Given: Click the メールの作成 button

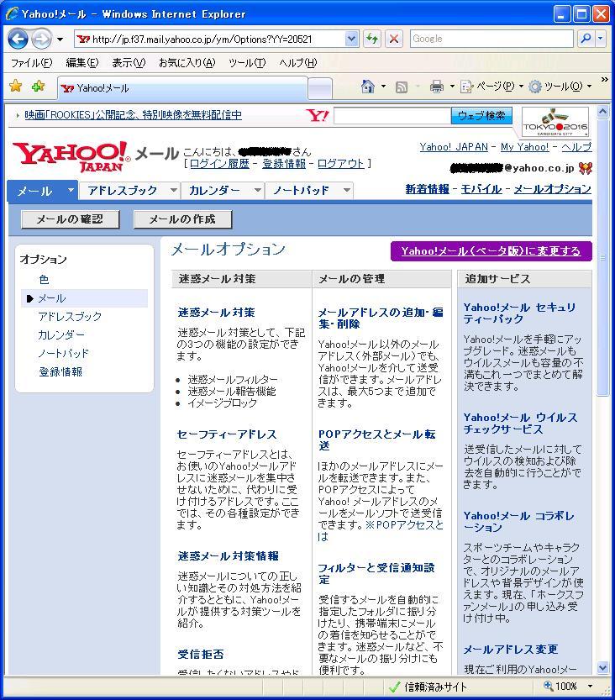Looking at the screenshot, I should pos(182,219).
